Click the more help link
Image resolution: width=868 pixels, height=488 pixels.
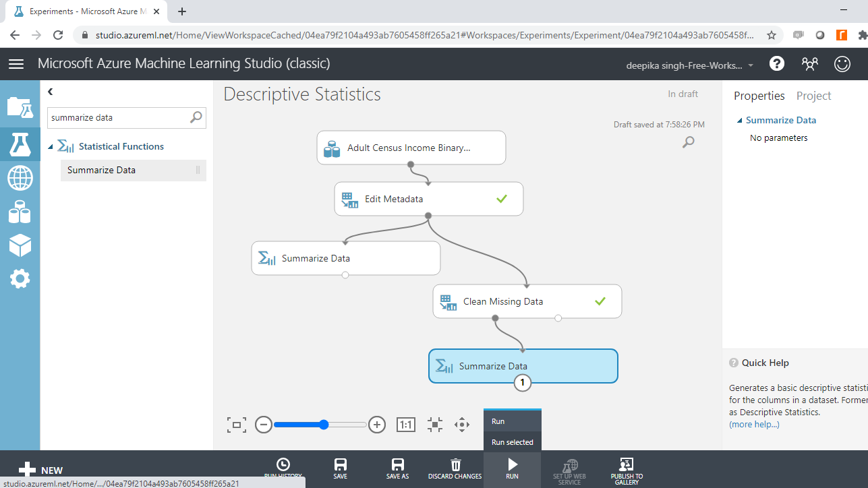point(754,424)
